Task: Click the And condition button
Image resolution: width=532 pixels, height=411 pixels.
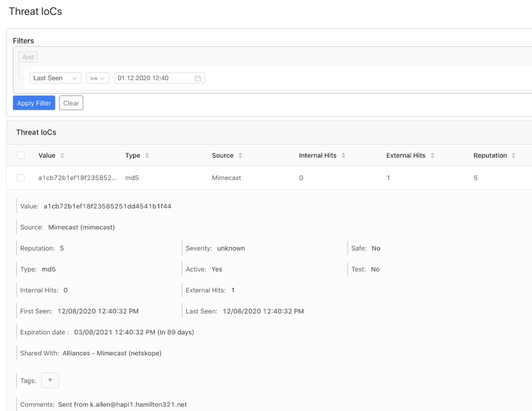Action: click(28, 57)
